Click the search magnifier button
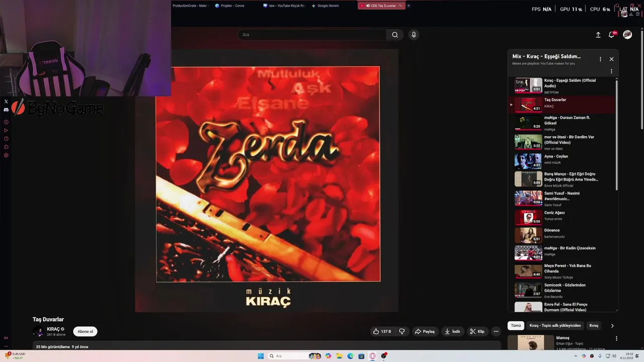This screenshot has width=644, height=362. pos(395,35)
